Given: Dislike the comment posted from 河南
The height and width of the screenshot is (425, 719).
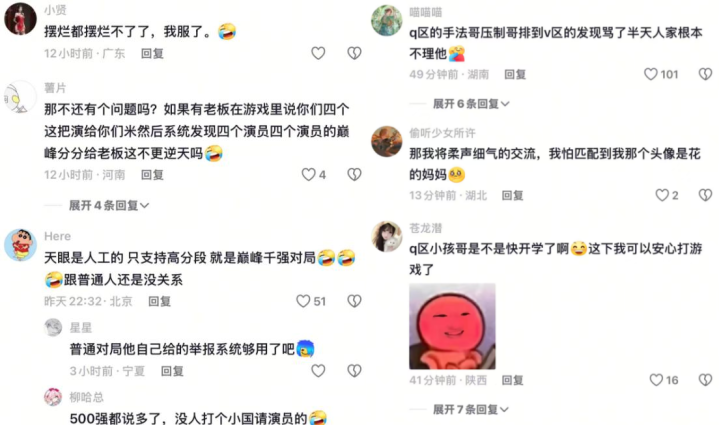Looking at the screenshot, I should tap(354, 174).
